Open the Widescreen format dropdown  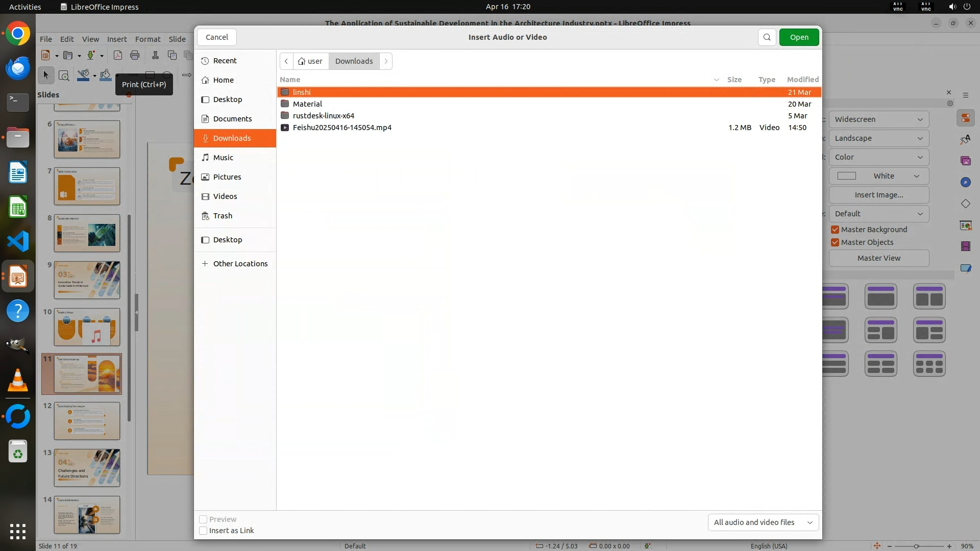click(x=878, y=119)
